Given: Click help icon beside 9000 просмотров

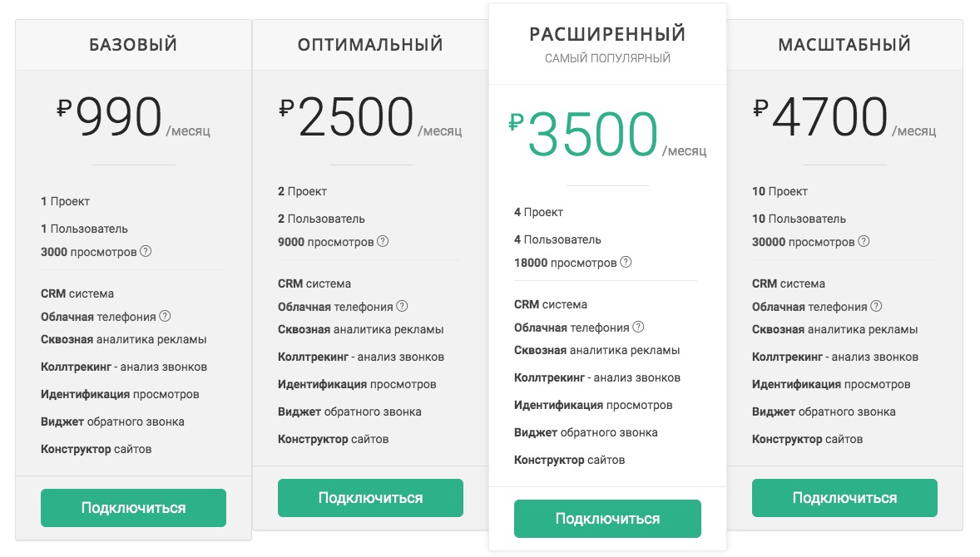Looking at the screenshot, I should 384,241.
